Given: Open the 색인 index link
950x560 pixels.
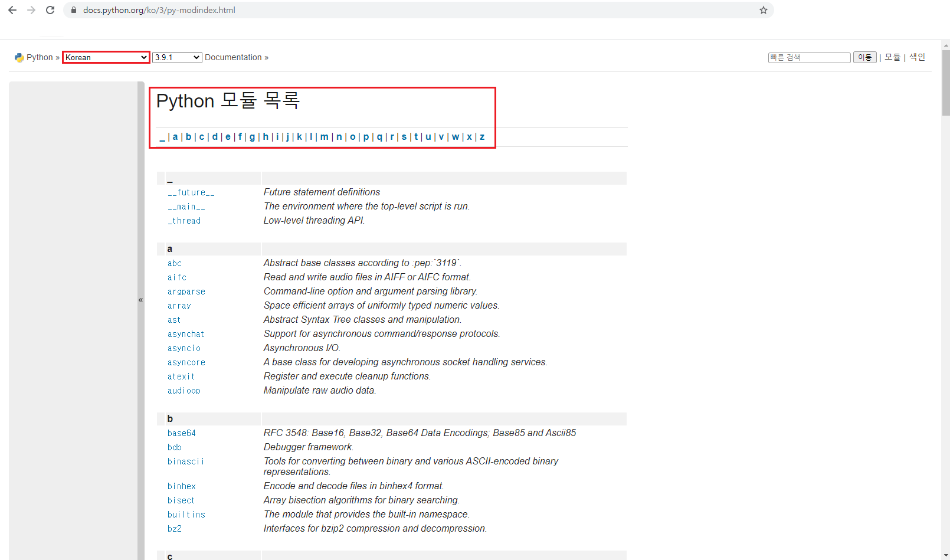Looking at the screenshot, I should [x=917, y=57].
